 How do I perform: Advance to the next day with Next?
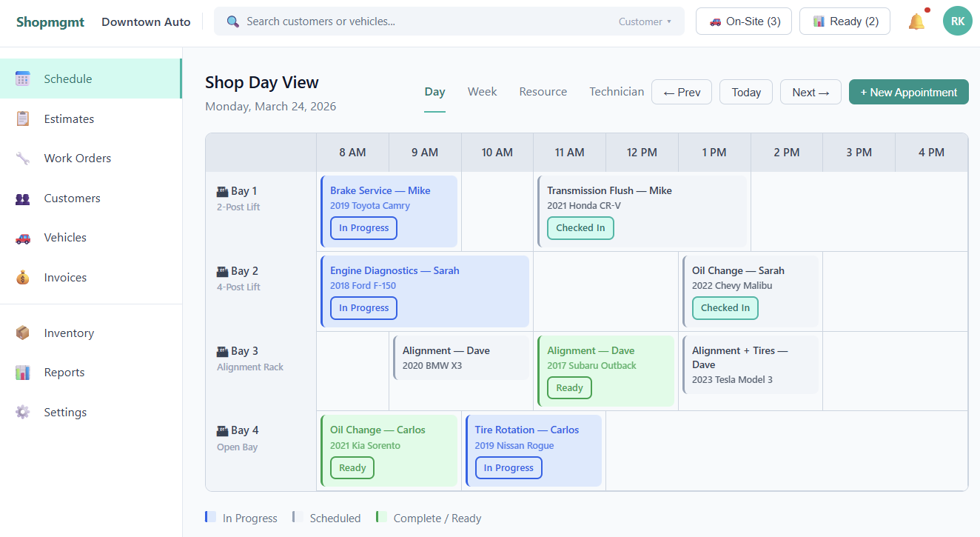click(x=810, y=92)
